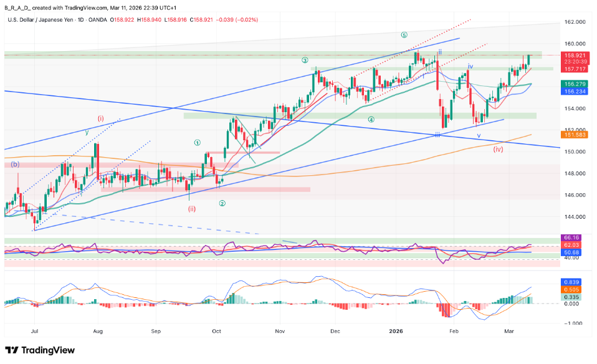Click the blue iii wave label
The image size is (597, 364).
437,135
